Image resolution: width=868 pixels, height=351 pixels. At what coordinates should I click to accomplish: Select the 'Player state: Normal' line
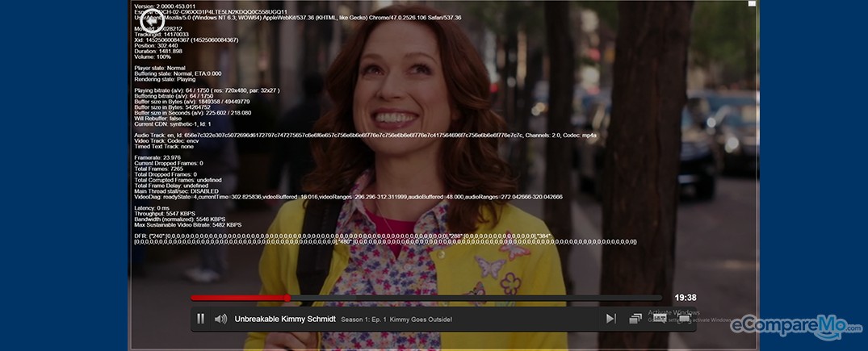[160, 68]
